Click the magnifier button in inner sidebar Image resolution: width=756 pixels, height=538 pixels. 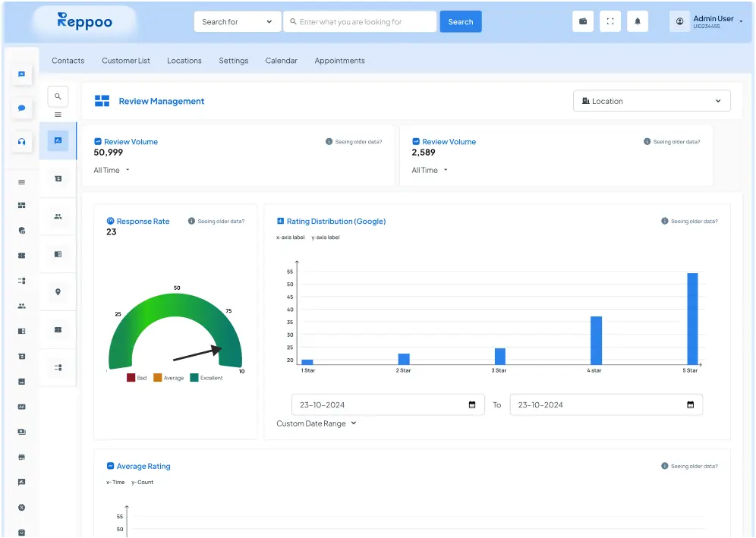58,96
